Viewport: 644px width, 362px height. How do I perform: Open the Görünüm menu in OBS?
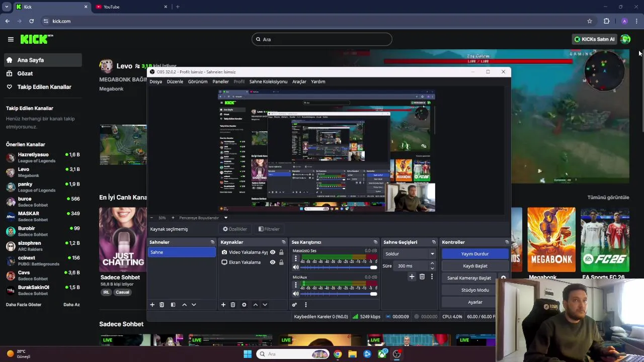(x=198, y=81)
